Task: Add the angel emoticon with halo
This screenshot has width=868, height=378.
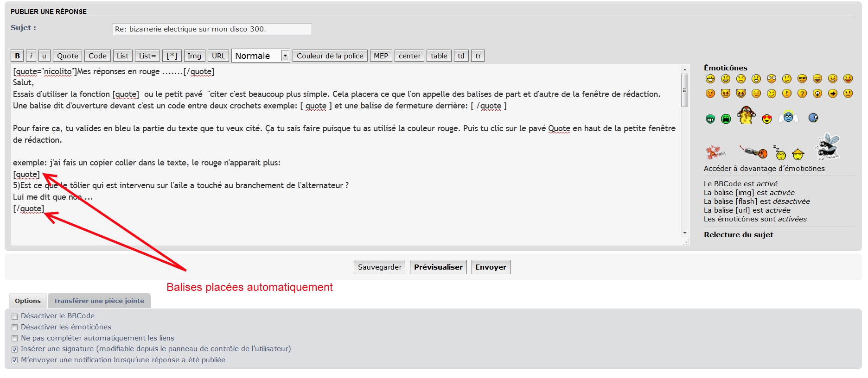Action: pos(788,117)
